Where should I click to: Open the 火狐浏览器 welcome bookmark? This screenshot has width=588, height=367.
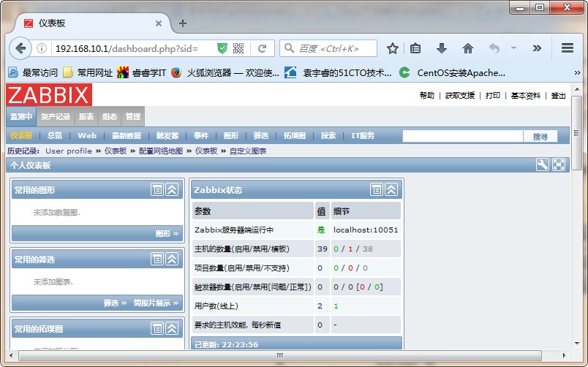tap(225, 72)
